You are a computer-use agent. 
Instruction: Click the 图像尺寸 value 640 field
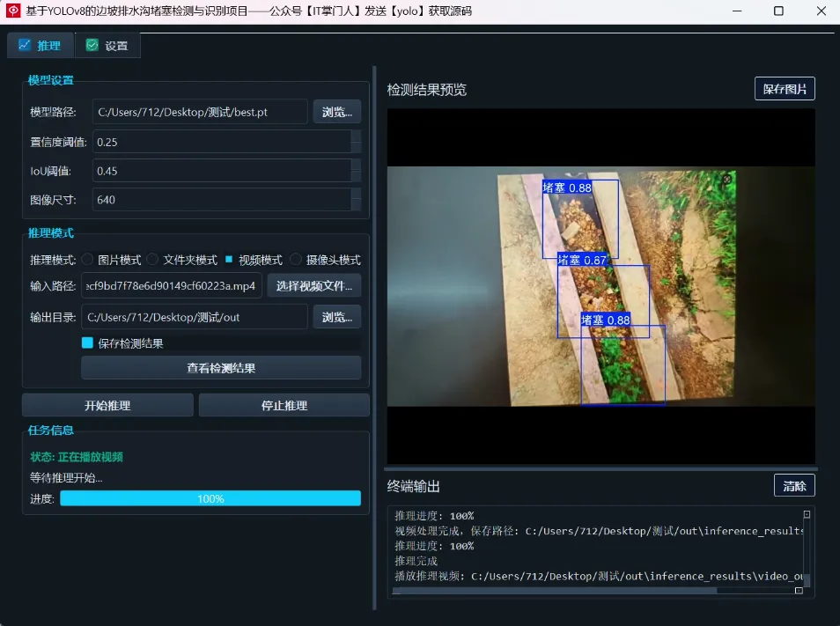[x=222, y=200]
